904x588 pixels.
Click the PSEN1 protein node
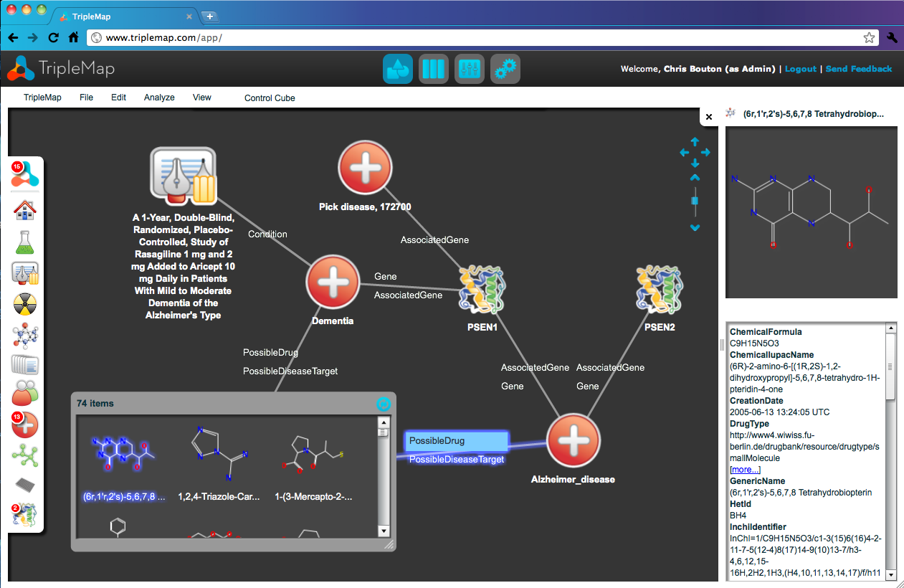[x=480, y=290]
